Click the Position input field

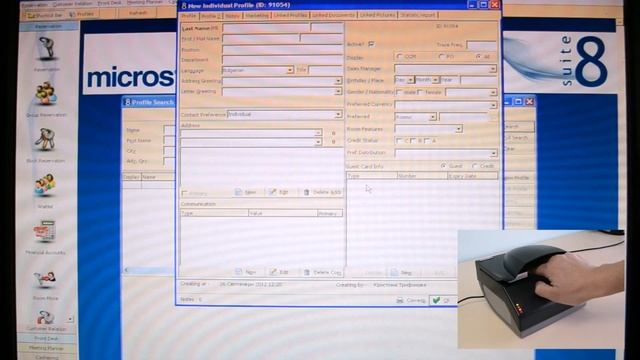(x=282, y=50)
